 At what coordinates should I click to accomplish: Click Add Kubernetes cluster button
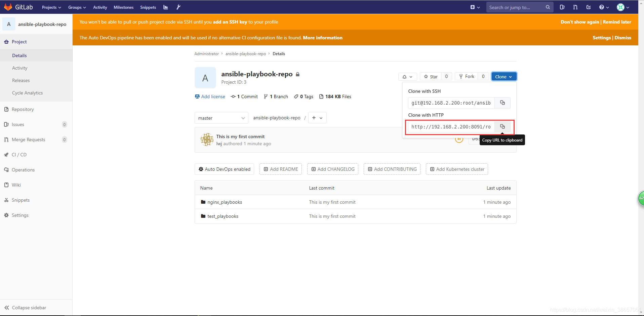(x=457, y=169)
